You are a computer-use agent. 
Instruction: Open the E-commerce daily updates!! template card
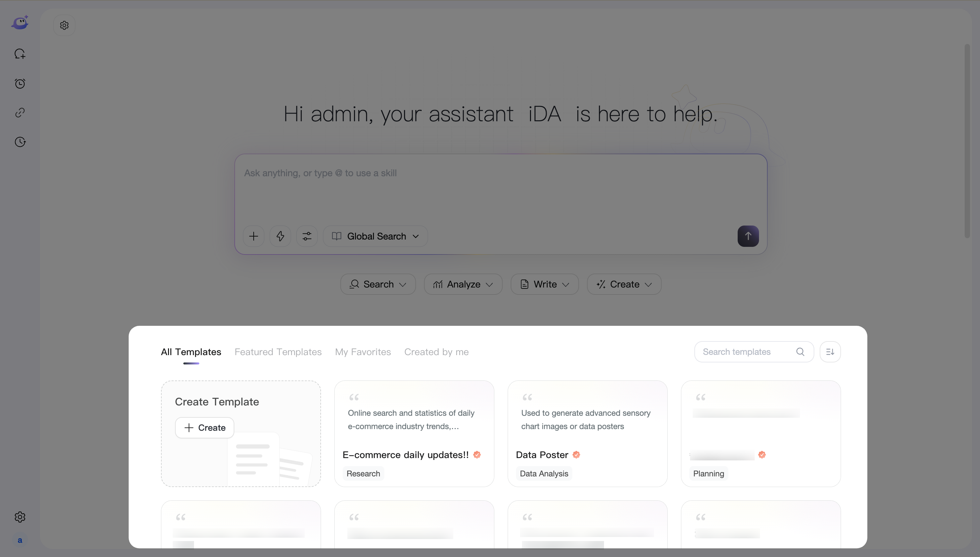(414, 433)
